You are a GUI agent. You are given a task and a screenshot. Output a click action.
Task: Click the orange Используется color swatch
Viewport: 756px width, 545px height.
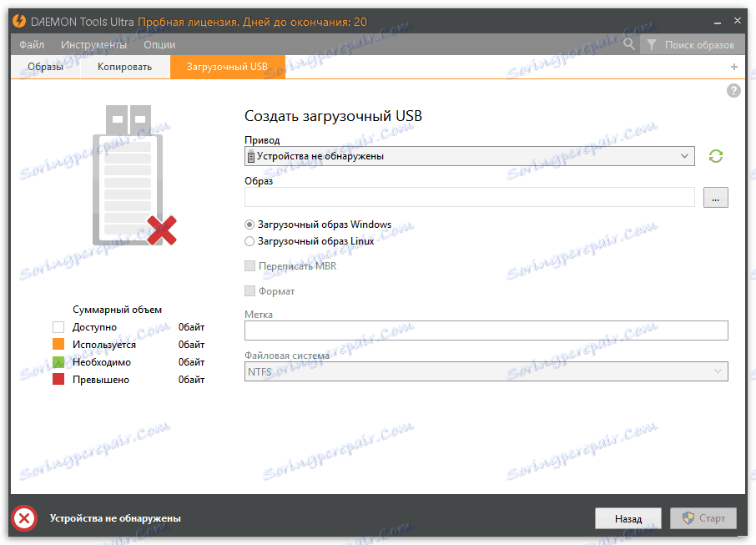click(x=58, y=345)
